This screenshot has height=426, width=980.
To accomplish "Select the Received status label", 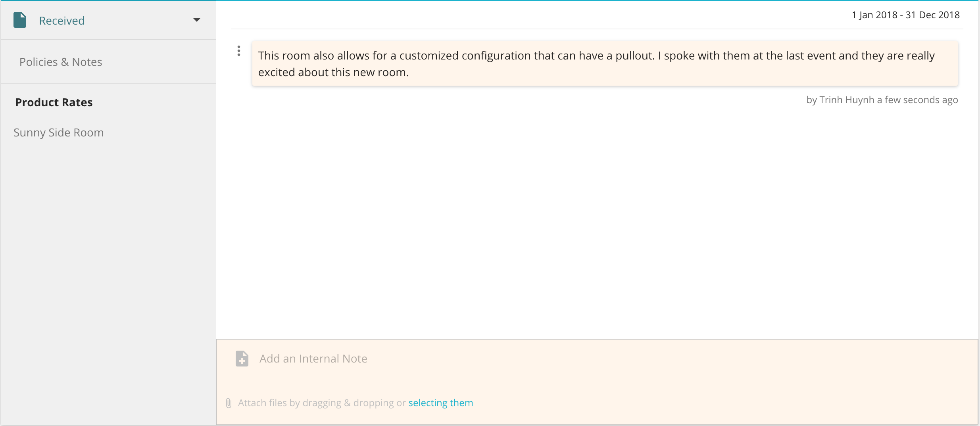I will click(62, 21).
